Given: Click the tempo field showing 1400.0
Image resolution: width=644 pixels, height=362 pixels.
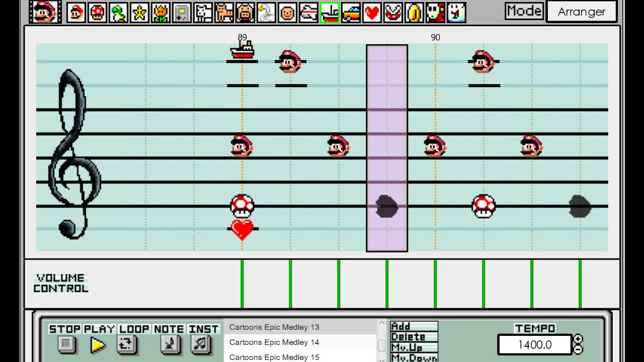Looking at the screenshot, I should click(x=535, y=345).
